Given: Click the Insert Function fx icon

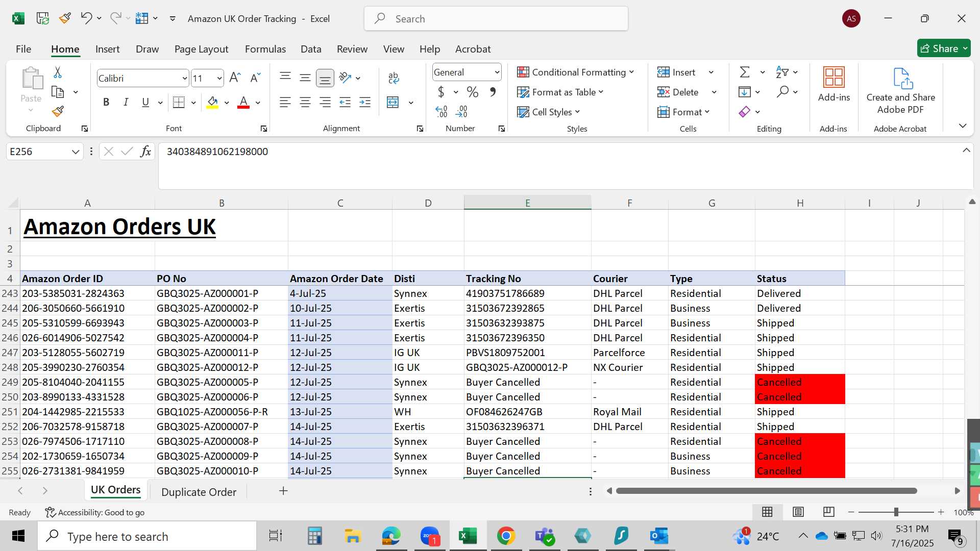Looking at the screenshot, I should tap(145, 151).
